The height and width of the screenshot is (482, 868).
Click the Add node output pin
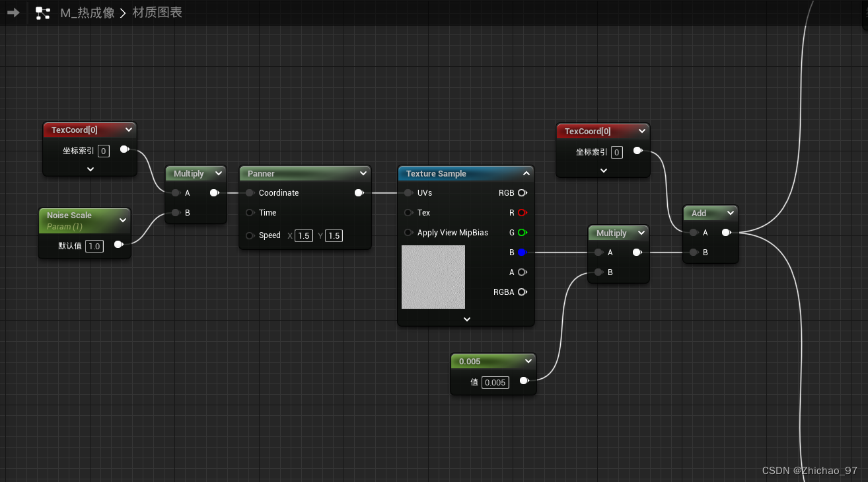(726, 233)
